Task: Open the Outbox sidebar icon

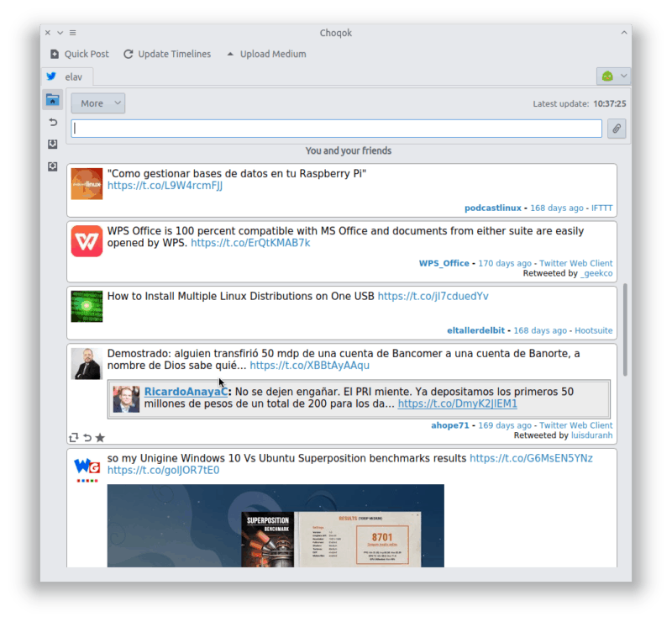Action: pos(52,166)
